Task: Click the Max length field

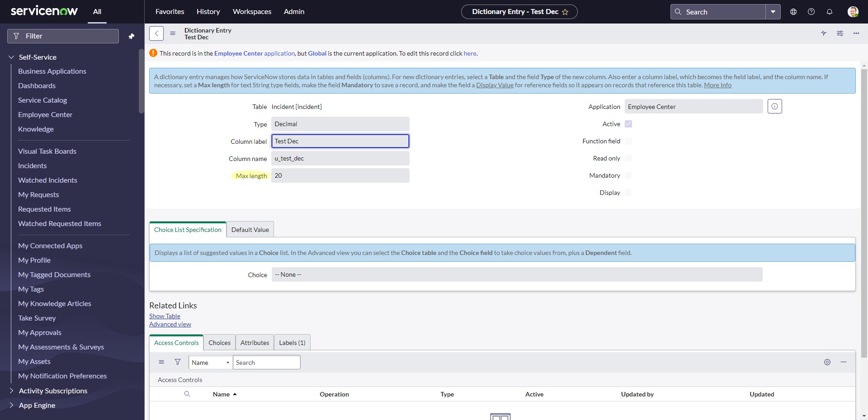Action: [x=340, y=175]
